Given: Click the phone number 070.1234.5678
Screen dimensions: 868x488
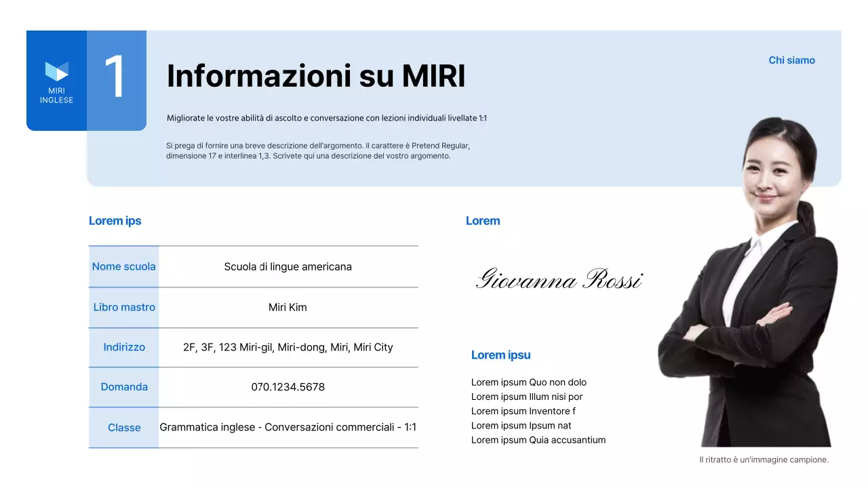Looking at the screenshot, I should 288,387.
